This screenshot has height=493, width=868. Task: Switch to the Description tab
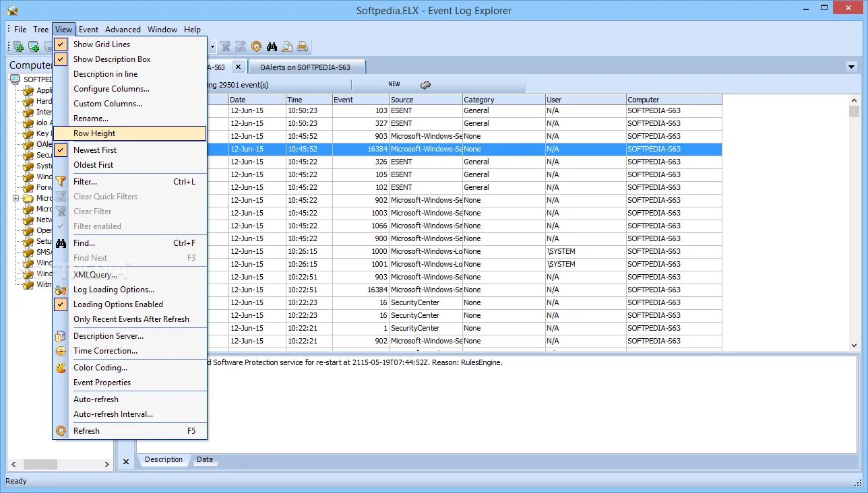164,460
